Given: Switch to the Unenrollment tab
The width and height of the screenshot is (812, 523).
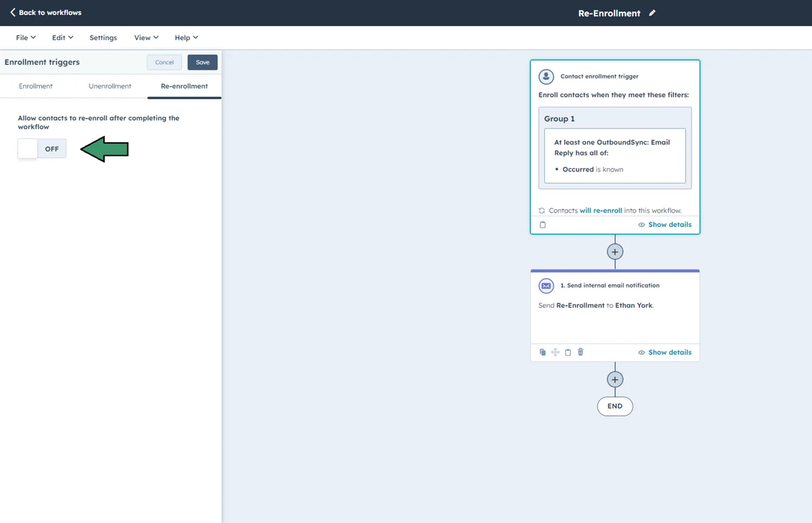Looking at the screenshot, I should pyautogui.click(x=110, y=86).
